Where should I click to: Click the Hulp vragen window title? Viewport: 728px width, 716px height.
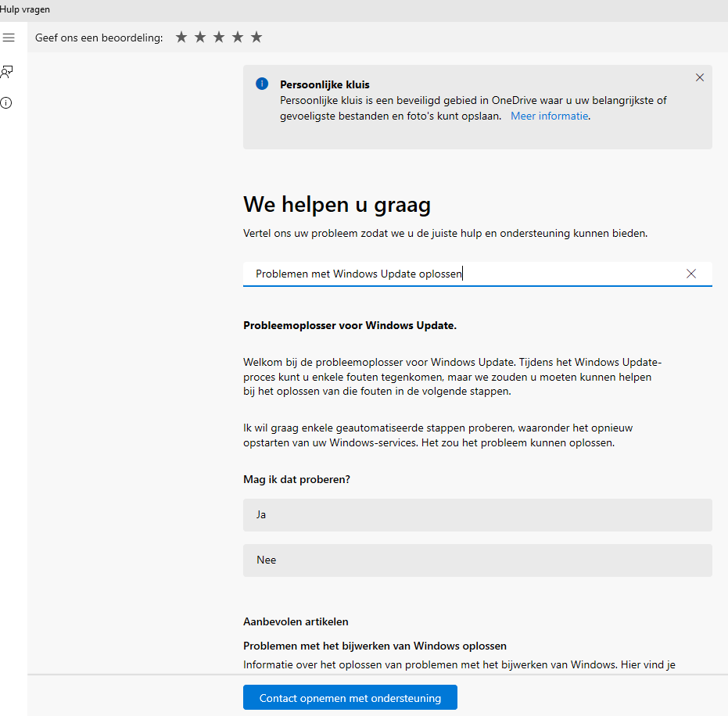[x=25, y=9]
